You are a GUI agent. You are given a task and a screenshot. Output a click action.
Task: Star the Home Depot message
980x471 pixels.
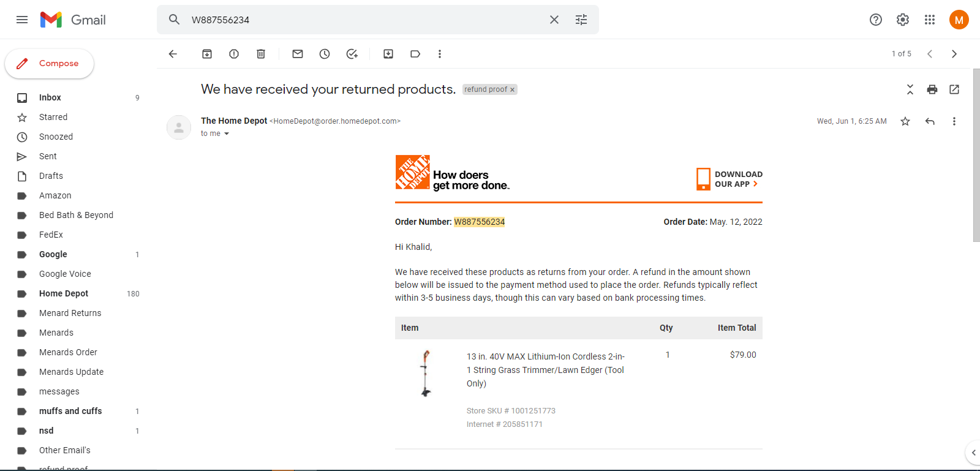click(905, 121)
